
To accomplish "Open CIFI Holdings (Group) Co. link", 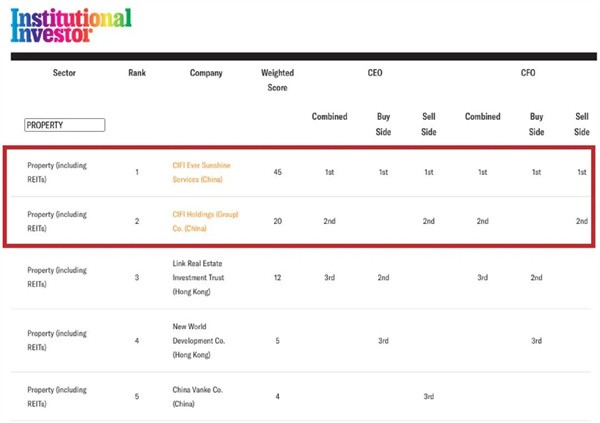I will click(205, 221).
